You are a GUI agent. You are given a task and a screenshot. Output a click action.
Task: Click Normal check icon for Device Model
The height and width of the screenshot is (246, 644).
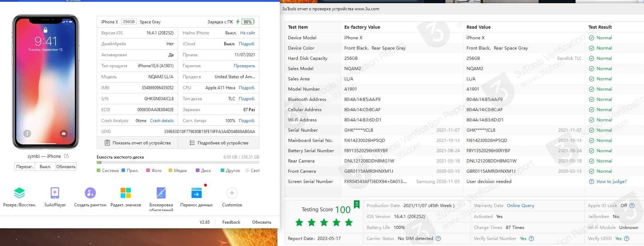click(591, 38)
